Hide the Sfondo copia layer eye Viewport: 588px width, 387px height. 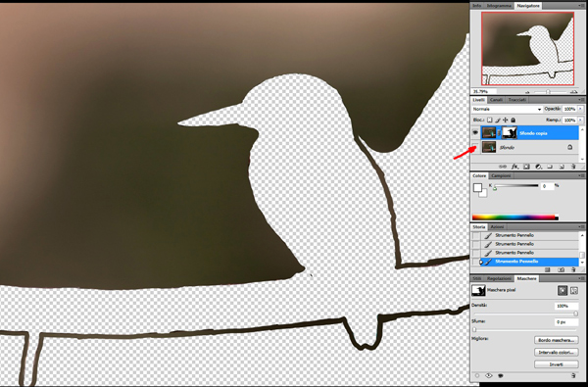point(475,132)
